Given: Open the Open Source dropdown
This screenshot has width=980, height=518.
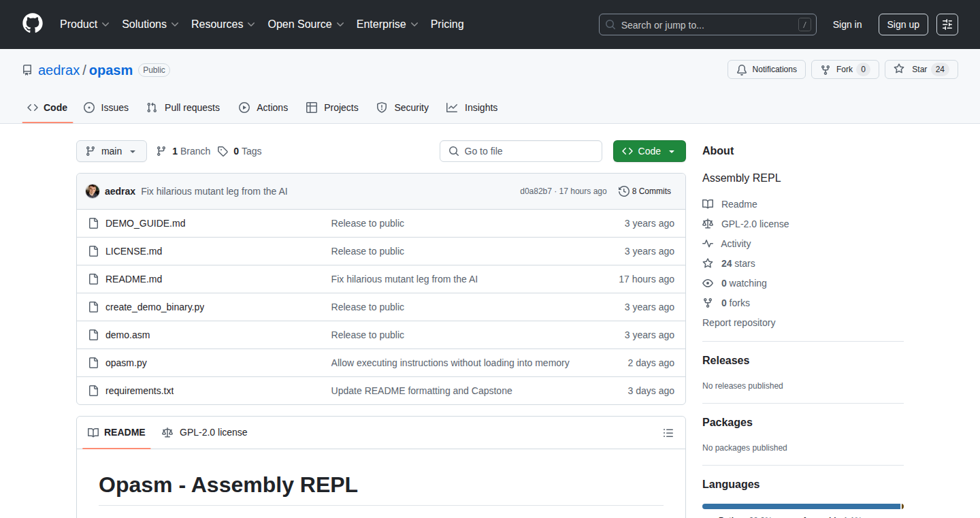Looking at the screenshot, I should pos(306,24).
